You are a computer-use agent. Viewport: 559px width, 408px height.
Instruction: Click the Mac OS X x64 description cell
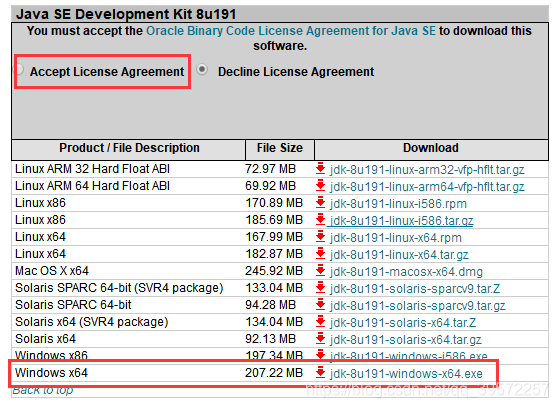coord(52,271)
